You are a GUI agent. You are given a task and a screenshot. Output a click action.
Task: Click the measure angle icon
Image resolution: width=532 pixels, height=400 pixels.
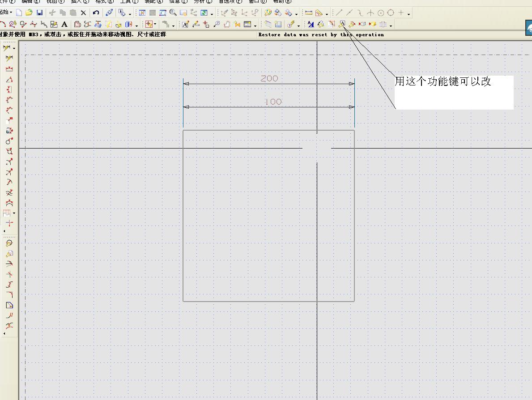pos(319,13)
